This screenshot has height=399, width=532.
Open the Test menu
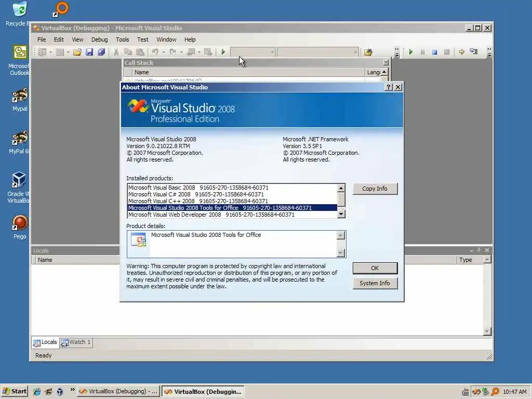(x=142, y=39)
